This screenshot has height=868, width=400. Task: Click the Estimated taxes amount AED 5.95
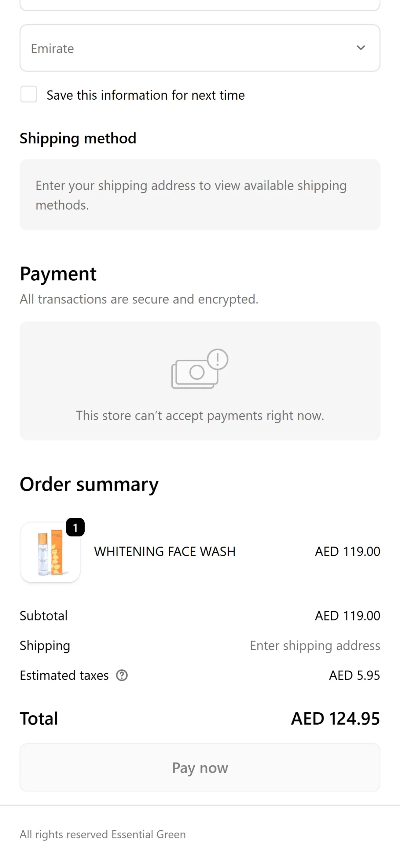pyautogui.click(x=354, y=675)
